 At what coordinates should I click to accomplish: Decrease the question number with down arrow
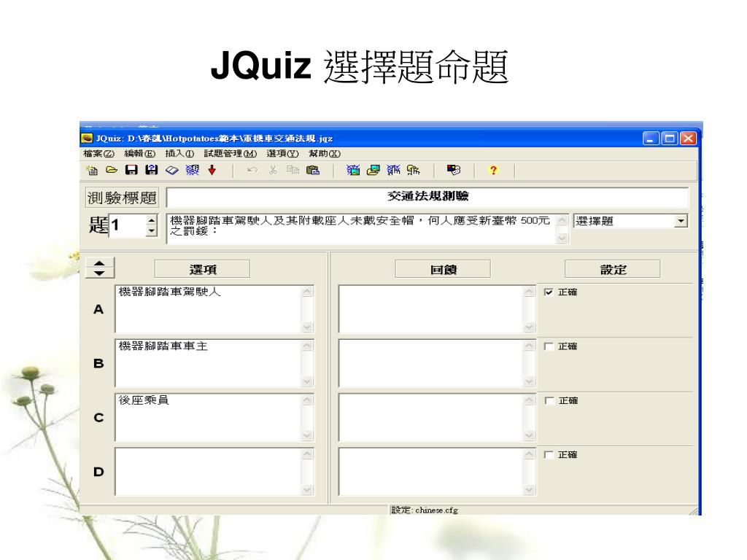pos(152,230)
